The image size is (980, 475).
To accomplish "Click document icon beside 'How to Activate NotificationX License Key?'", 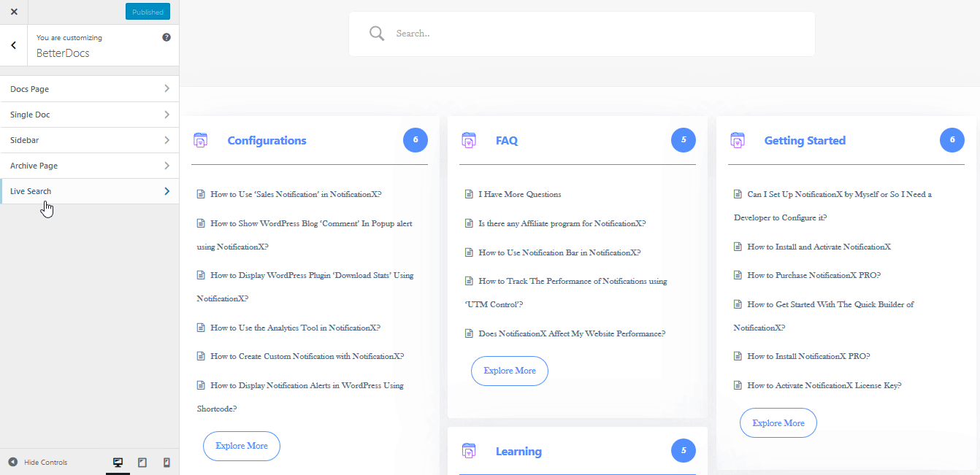I will pos(738,385).
